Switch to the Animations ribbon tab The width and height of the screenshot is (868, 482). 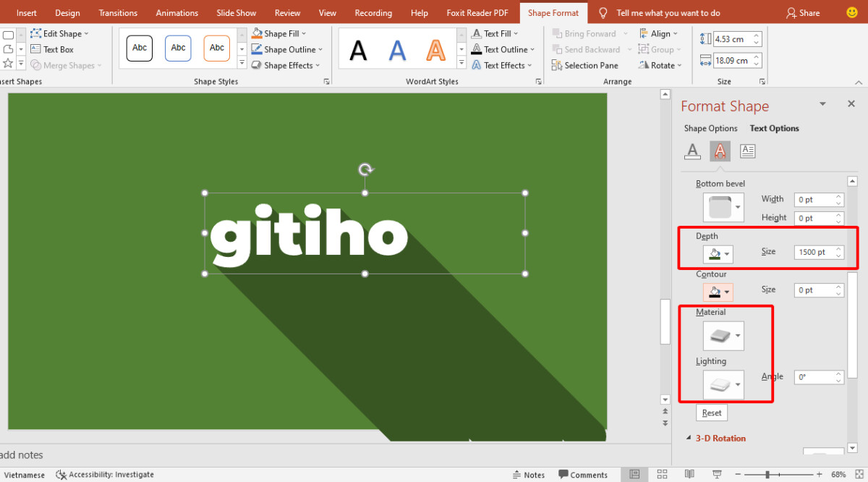click(176, 12)
